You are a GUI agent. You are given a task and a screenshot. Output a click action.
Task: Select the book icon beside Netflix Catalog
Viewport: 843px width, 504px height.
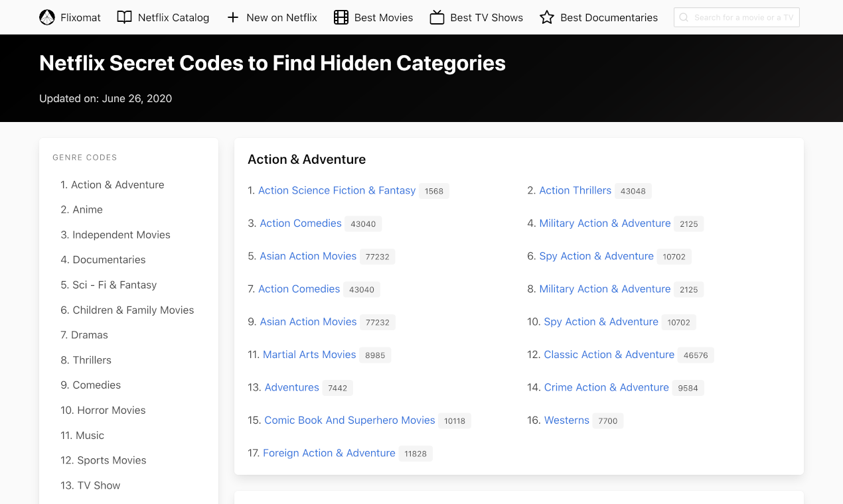(125, 17)
